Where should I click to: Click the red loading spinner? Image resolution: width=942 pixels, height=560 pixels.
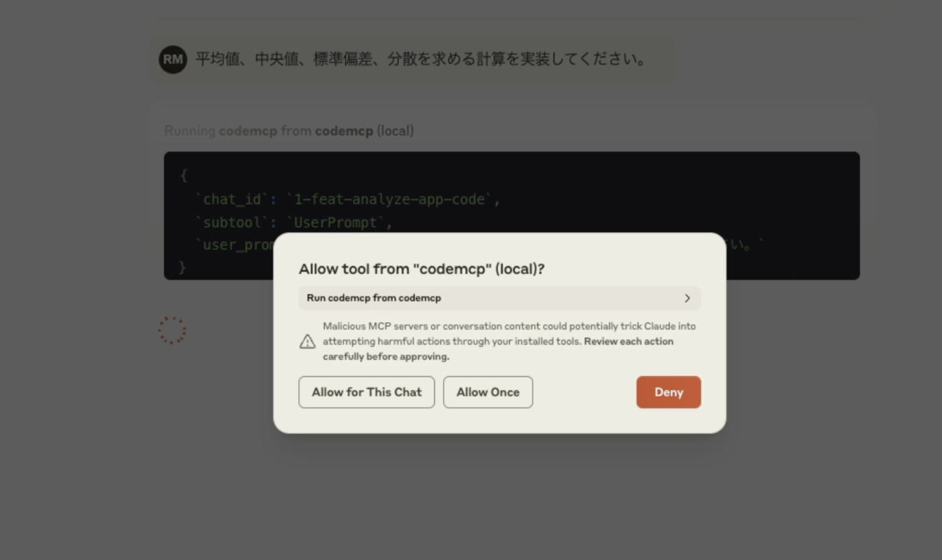pyautogui.click(x=172, y=331)
